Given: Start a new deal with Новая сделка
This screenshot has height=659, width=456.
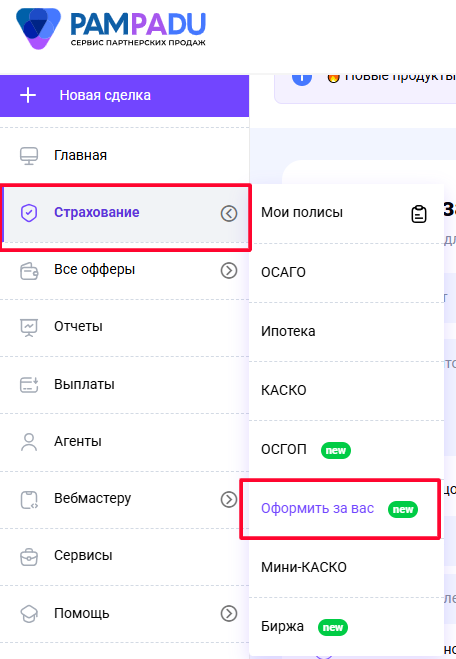Looking at the screenshot, I should pyautogui.click(x=124, y=95).
